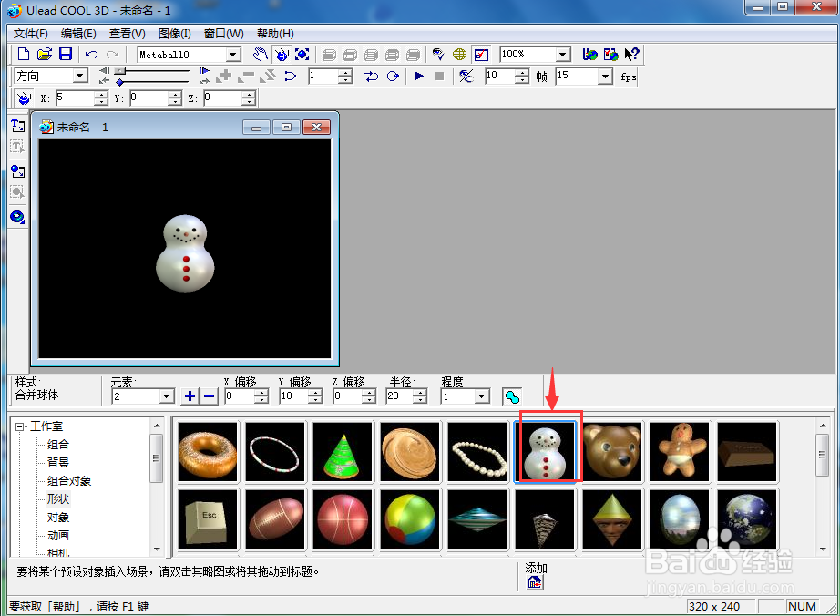The image size is (840, 616).
Task: Choose the Esc key thumbnail
Action: [x=208, y=519]
